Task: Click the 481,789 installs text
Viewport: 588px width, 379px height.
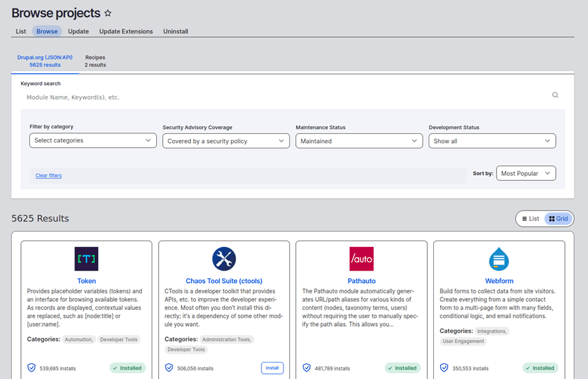Action: (x=333, y=369)
